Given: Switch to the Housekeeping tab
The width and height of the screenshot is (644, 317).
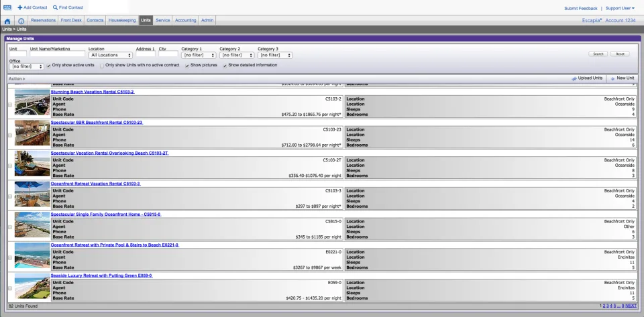Looking at the screenshot, I should 122,20.
